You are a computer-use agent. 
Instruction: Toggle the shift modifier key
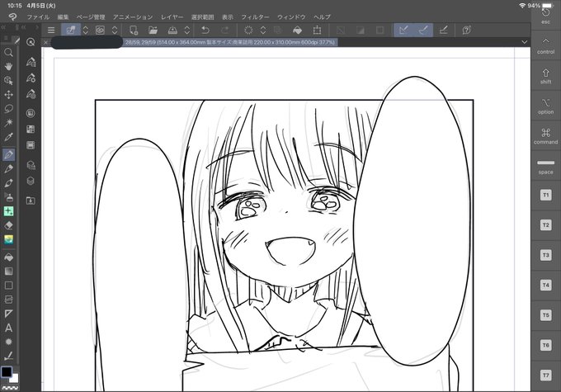tap(545, 76)
